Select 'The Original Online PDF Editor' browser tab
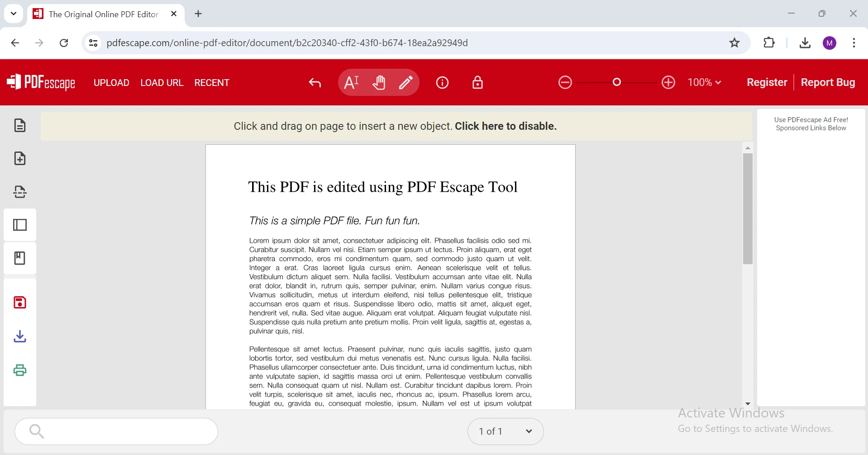 coord(105,14)
